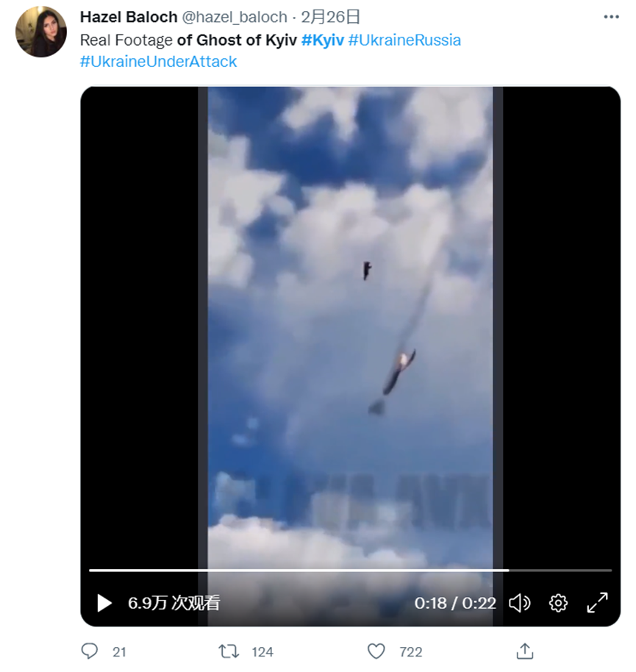The height and width of the screenshot is (672, 636).
Task: Click the 2月26日 tweet date
Action: coord(330,17)
